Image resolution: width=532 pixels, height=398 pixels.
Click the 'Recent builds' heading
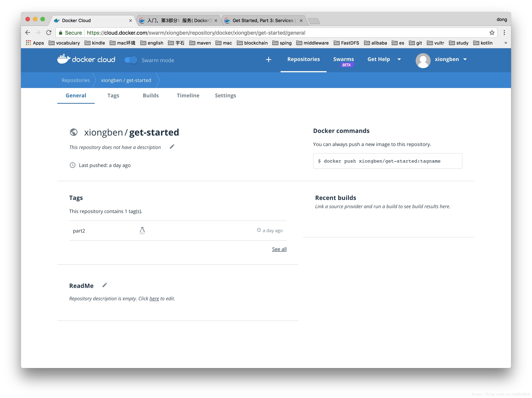point(336,198)
